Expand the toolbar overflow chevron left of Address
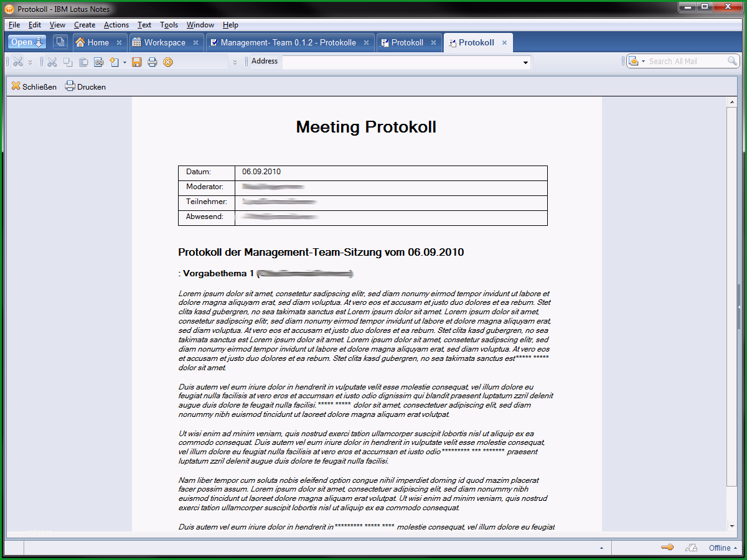The image size is (747, 560). pyautogui.click(x=235, y=62)
